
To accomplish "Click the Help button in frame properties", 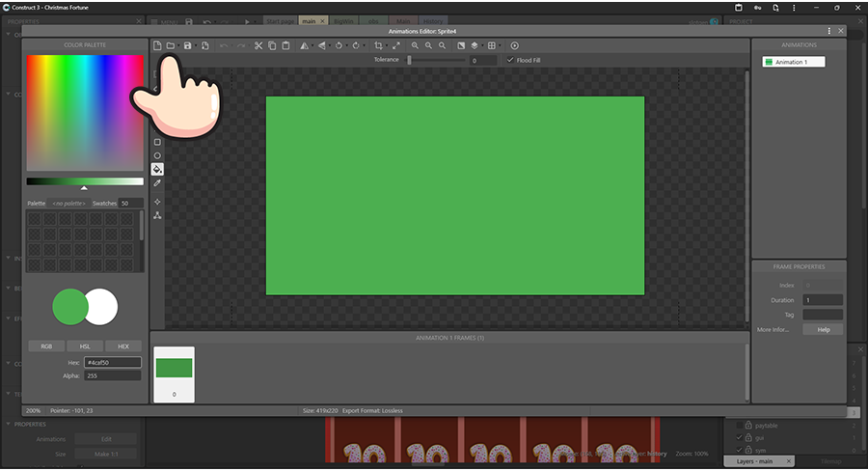I will point(823,329).
